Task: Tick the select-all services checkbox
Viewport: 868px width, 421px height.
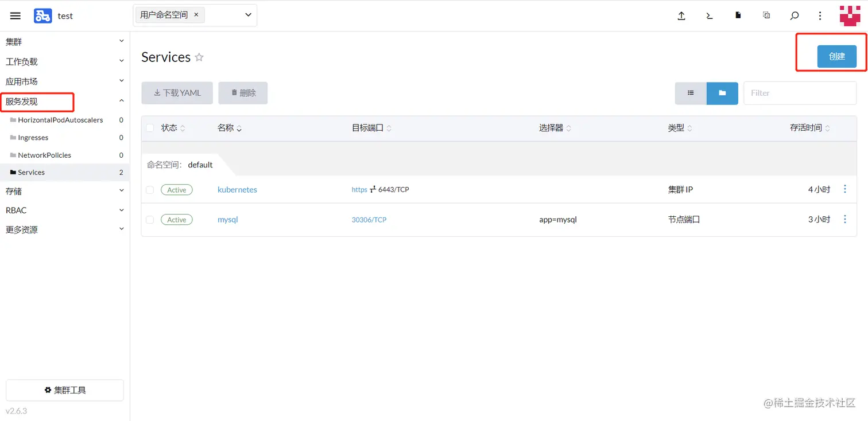Action: tap(150, 128)
